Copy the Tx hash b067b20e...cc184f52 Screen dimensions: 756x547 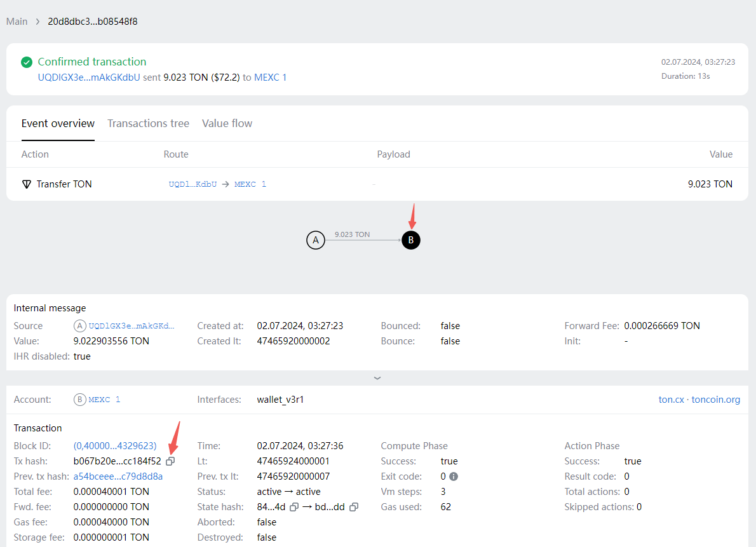(170, 461)
